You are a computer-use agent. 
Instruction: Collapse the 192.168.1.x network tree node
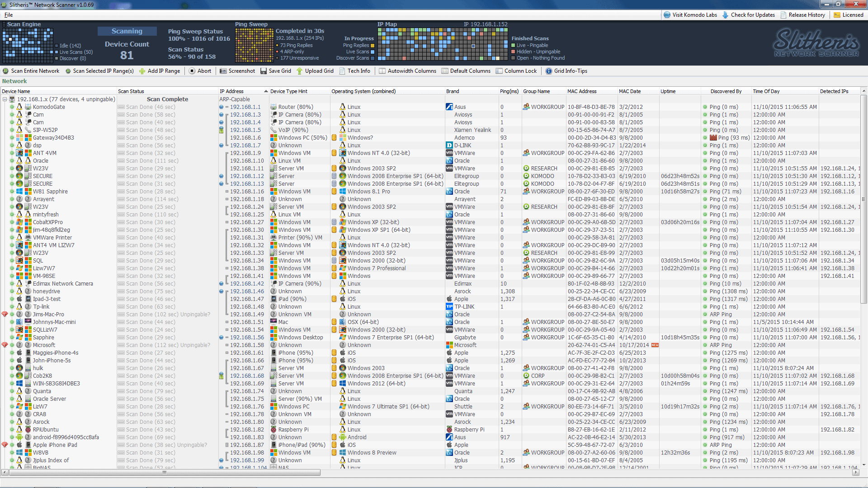click(x=5, y=99)
